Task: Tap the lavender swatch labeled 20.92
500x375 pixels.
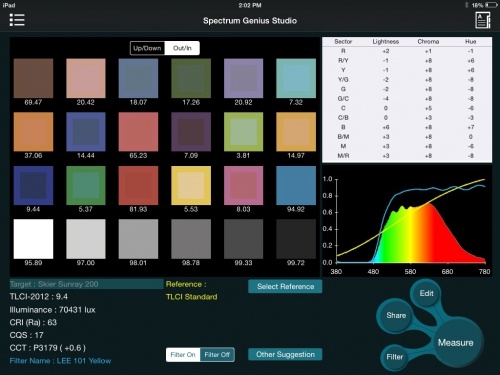Action: pyautogui.click(x=243, y=78)
